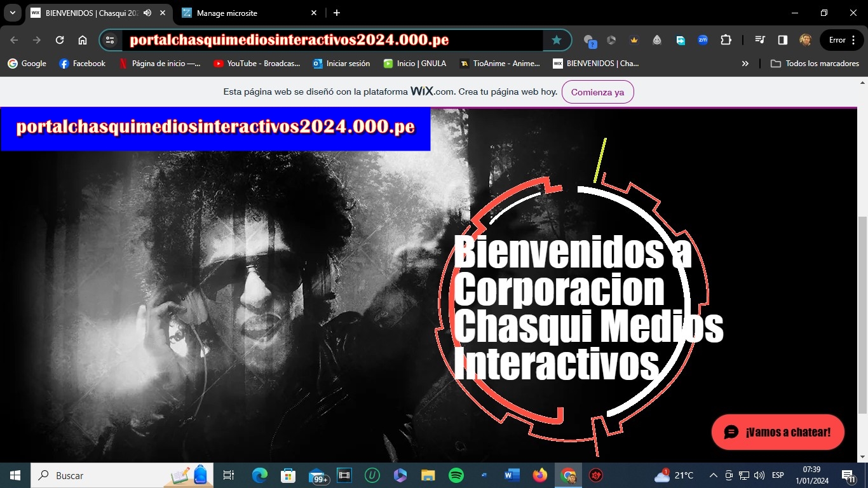Open the media controls playlist icon
The height and width of the screenshot is (488, 868).
coord(759,40)
